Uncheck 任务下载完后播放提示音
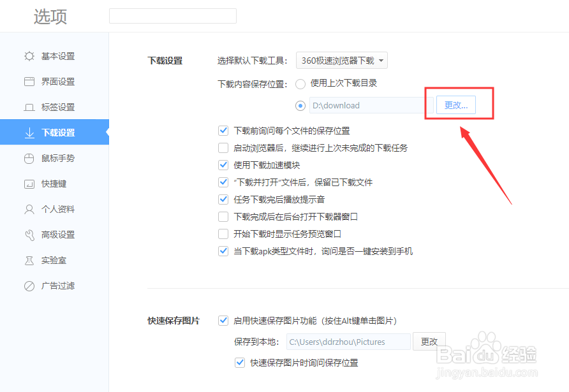Viewport: 569px width, 392px height. (223, 200)
